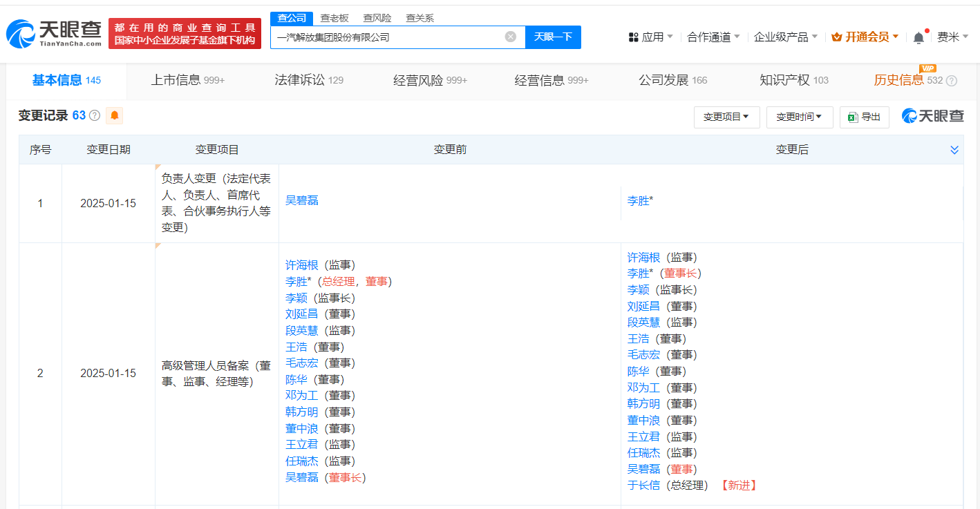Open 于长信 (总经理) link in 变更后
Viewport: 980px width, 509px height.
(643, 485)
